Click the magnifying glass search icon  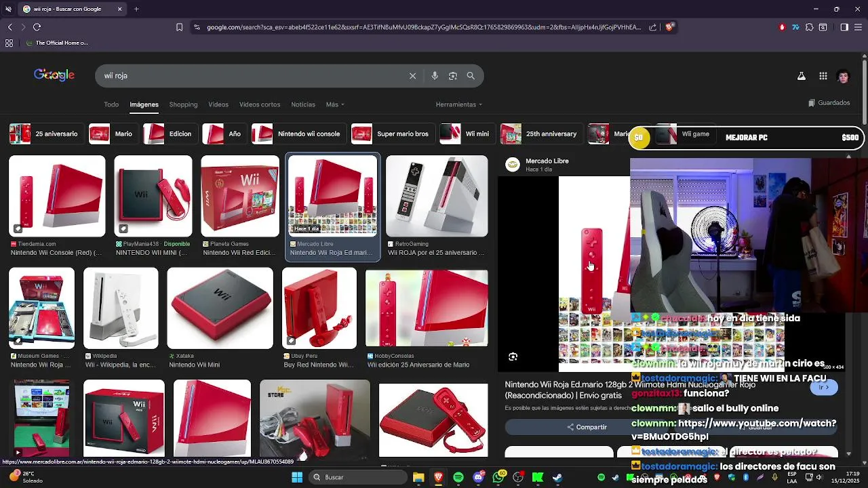[x=471, y=76]
